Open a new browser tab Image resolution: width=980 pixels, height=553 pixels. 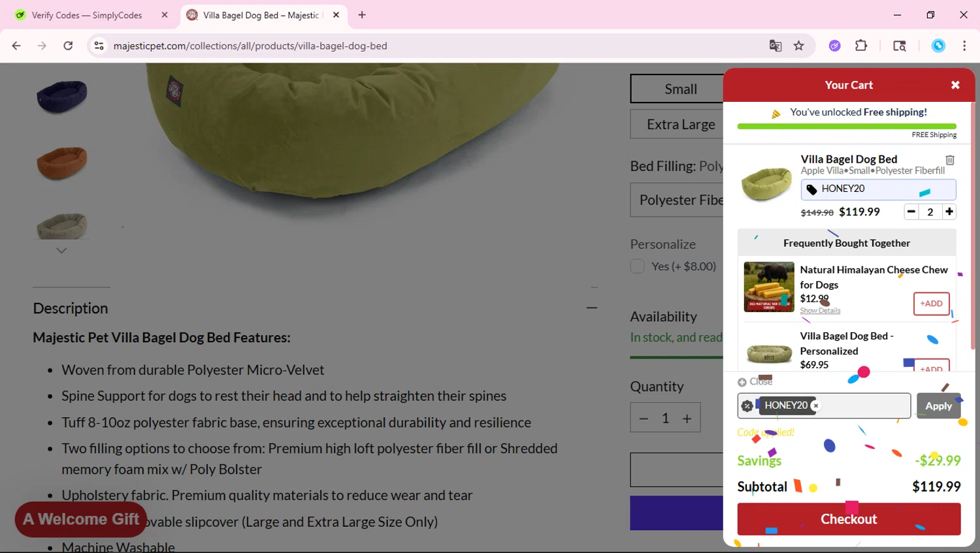[362, 15]
